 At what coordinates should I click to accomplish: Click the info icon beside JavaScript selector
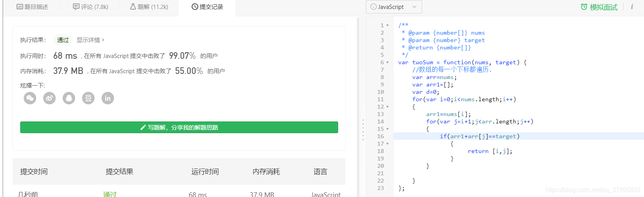(x=373, y=7)
